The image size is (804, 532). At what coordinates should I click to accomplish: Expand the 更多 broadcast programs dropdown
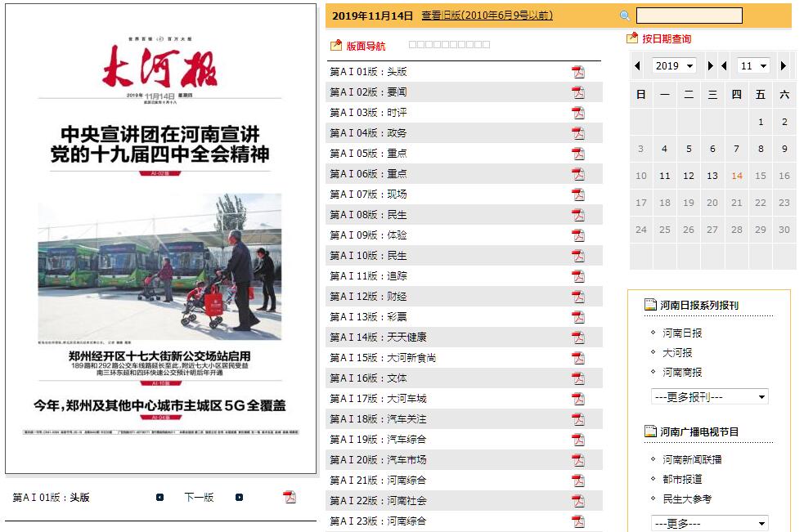click(x=710, y=523)
